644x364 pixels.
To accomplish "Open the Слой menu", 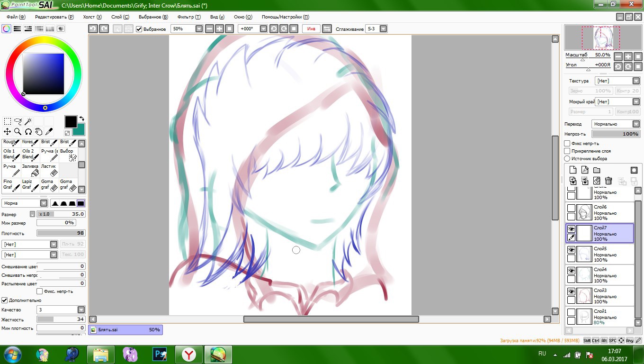I will [x=120, y=17].
